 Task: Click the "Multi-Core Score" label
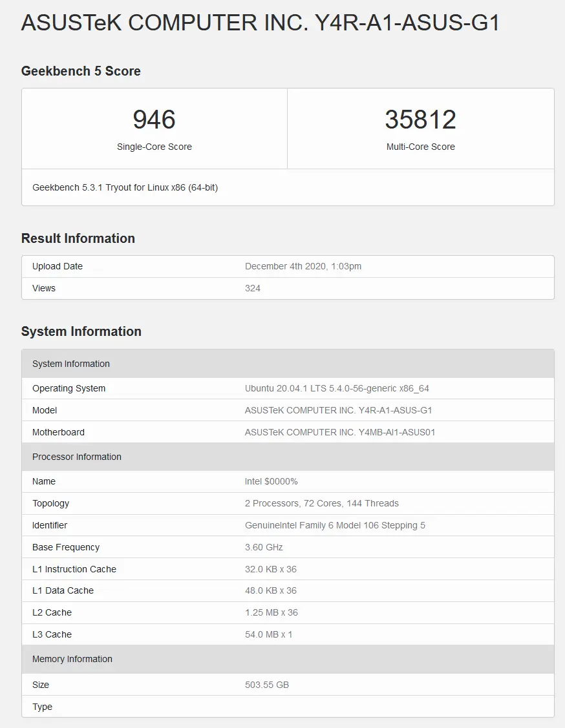click(x=420, y=147)
